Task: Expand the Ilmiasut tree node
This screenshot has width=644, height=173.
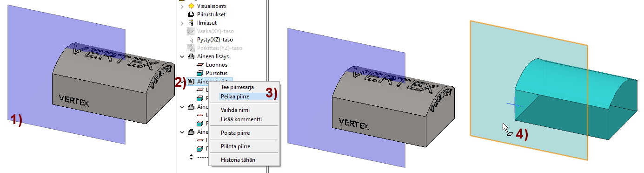Action: coord(182,23)
